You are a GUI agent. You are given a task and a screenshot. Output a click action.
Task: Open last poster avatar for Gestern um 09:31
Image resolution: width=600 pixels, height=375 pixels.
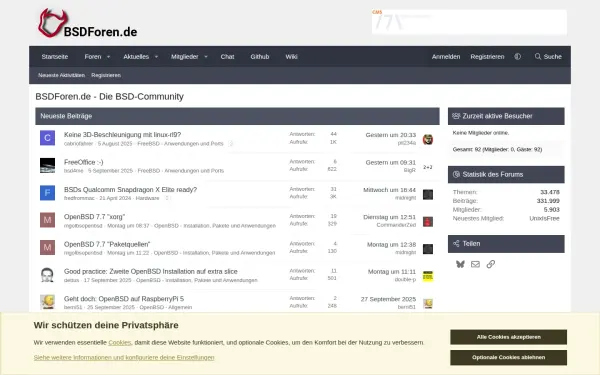[x=428, y=167]
